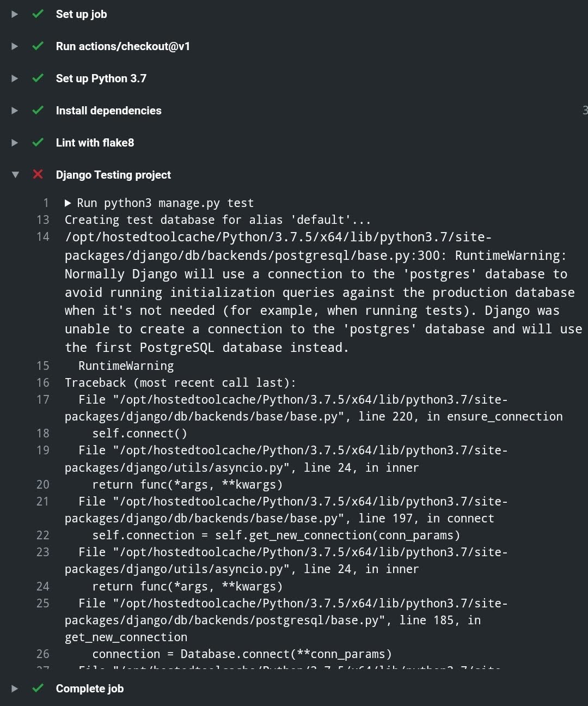Click the red failure X on Django Testing project
This screenshot has width=588, height=706.
point(38,175)
